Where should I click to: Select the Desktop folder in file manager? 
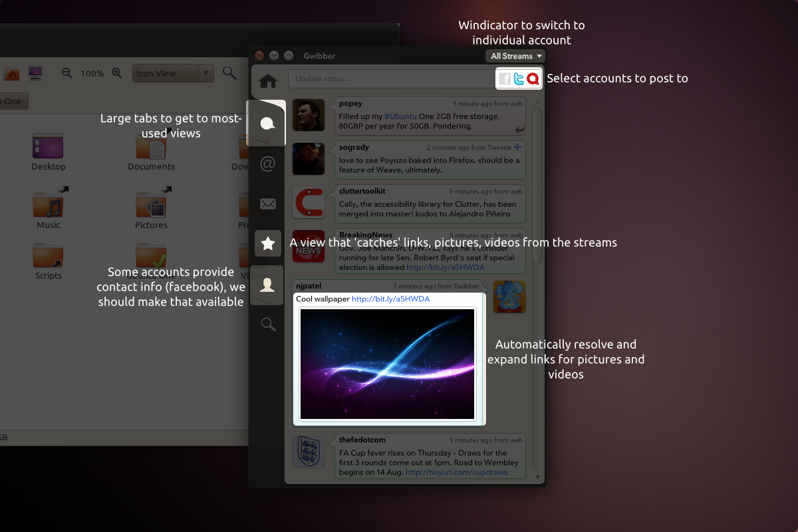coord(48,152)
